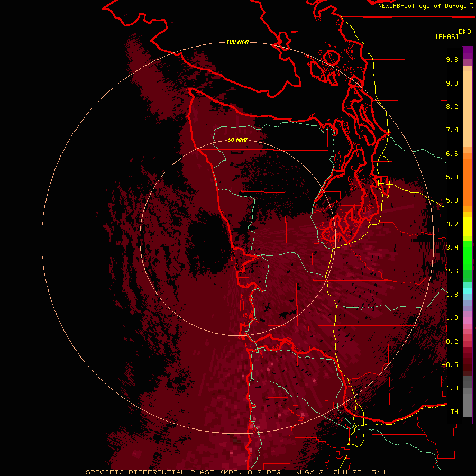Click the -1.3 value on color scale
Image resolution: width=476 pixels, height=476 pixels.
[x=450, y=388]
